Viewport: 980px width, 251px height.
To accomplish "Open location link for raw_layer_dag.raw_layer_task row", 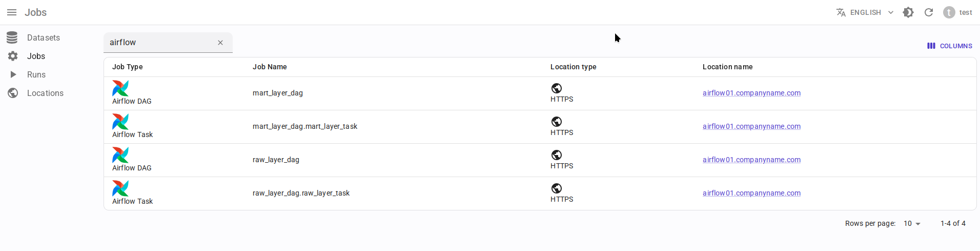I will pos(751,193).
